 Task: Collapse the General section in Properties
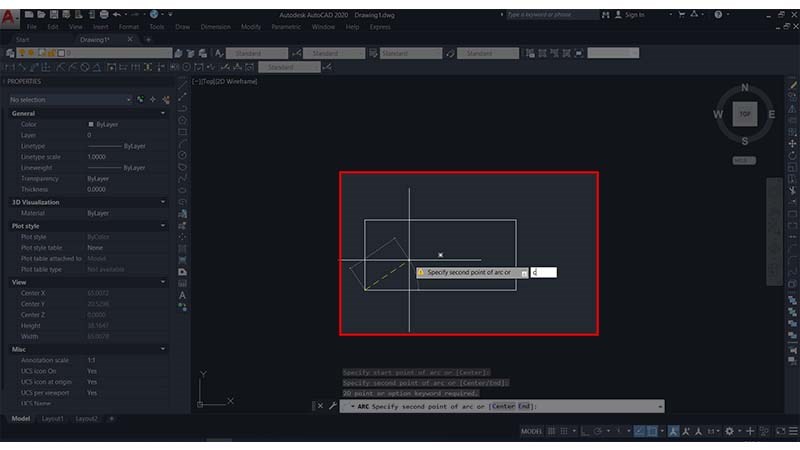[163, 113]
